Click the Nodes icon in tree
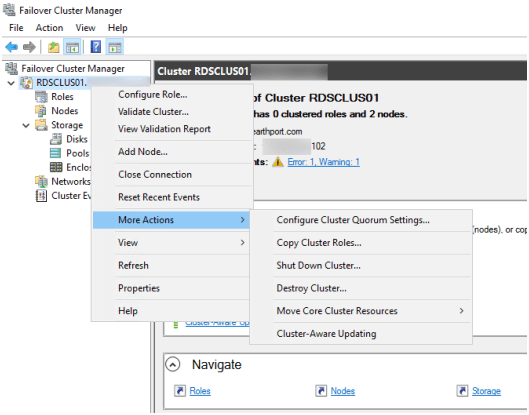The image size is (529, 415). pos(41,111)
